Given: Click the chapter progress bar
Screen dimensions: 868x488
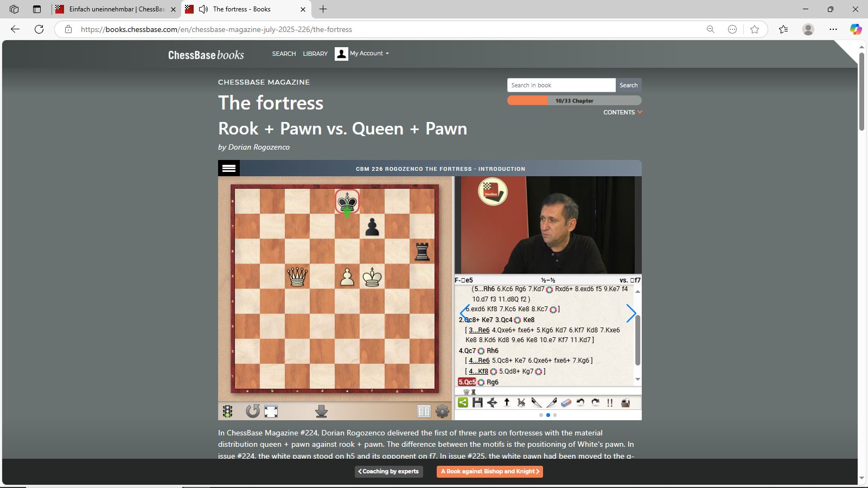Looking at the screenshot, I should (574, 101).
